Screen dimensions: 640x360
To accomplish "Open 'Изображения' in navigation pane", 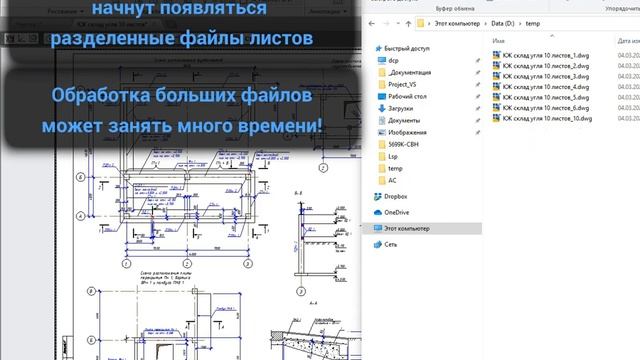I will click(407, 133).
